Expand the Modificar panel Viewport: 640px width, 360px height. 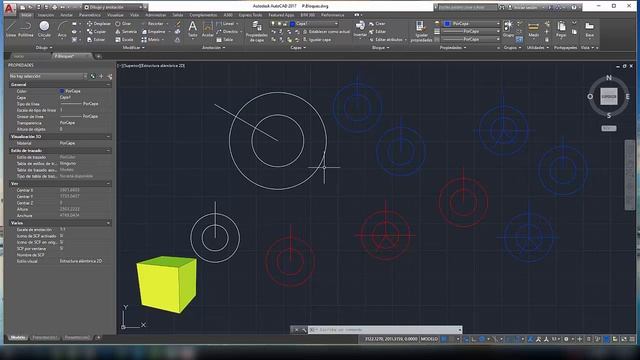tap(133, 47)
